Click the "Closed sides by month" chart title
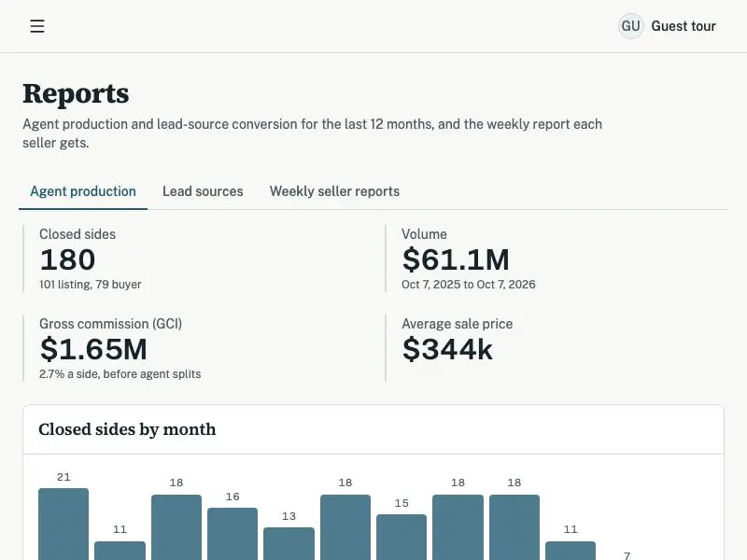747x560 pixels. [x=127, y=429]
